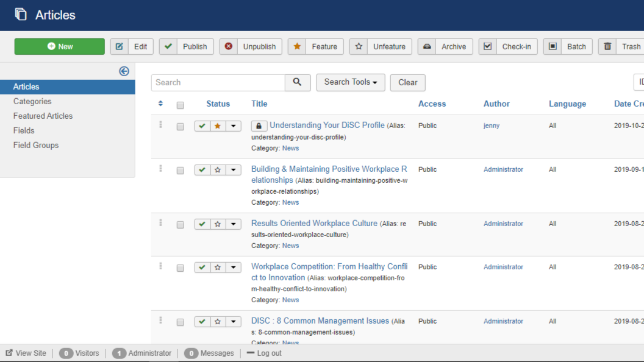Click the Unpublish toolbar button
This screenshot has height=362, width=644.
251,46
